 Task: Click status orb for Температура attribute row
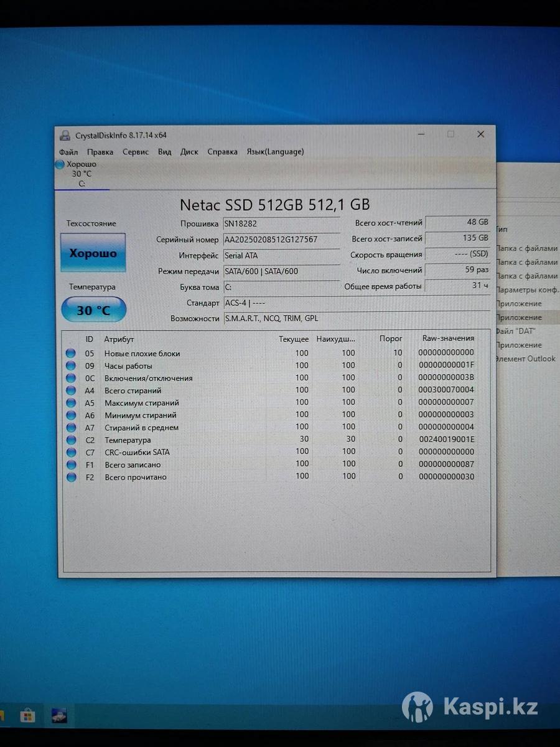pyautogui.click(x=71, y=440)
